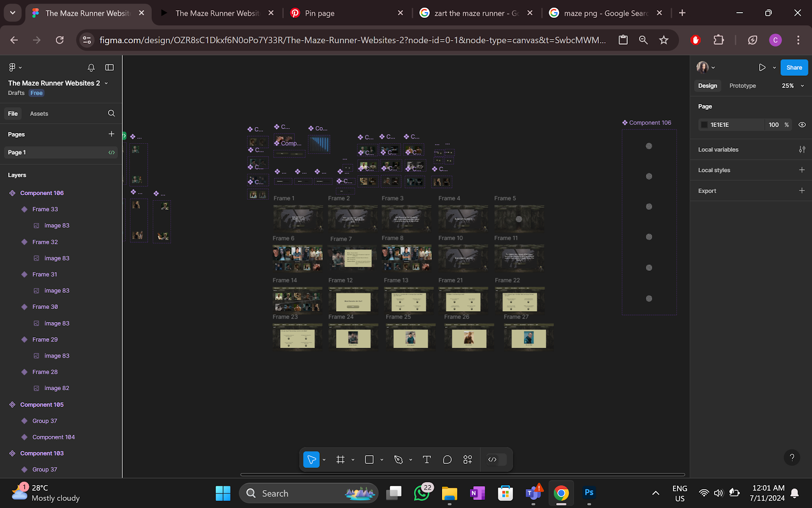Viewport: 812px width, 508px height.
Task: Open Chrome profile avatar C
Action: click(x=775, y=40)
